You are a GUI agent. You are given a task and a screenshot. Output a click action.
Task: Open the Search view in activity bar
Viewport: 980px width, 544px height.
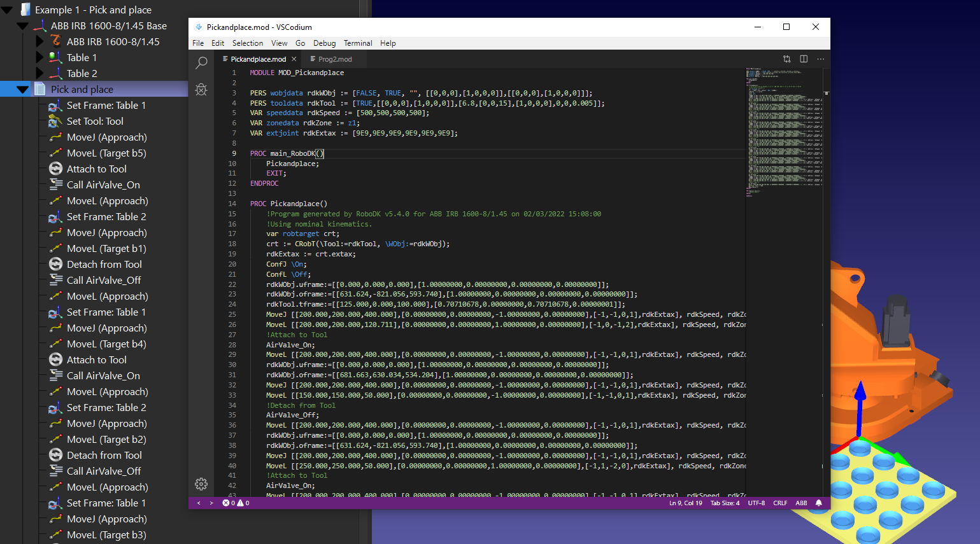click(x=201, y=62)
